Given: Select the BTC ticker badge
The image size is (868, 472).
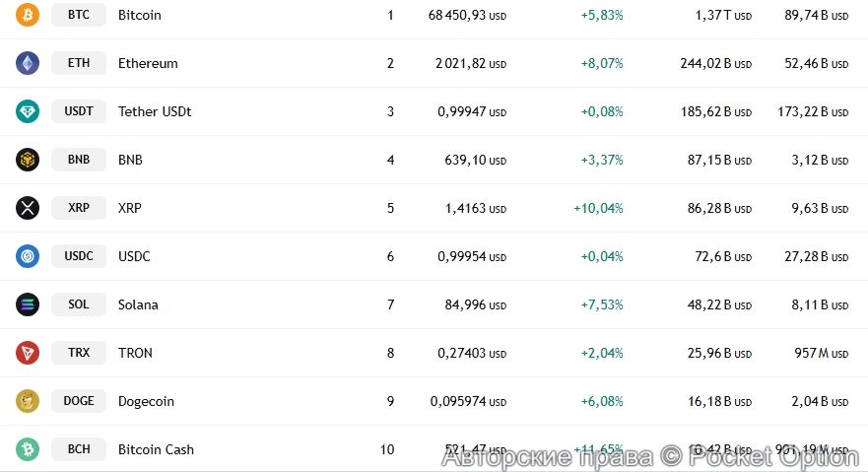Looking at the screenshot, I should point(79,15).
